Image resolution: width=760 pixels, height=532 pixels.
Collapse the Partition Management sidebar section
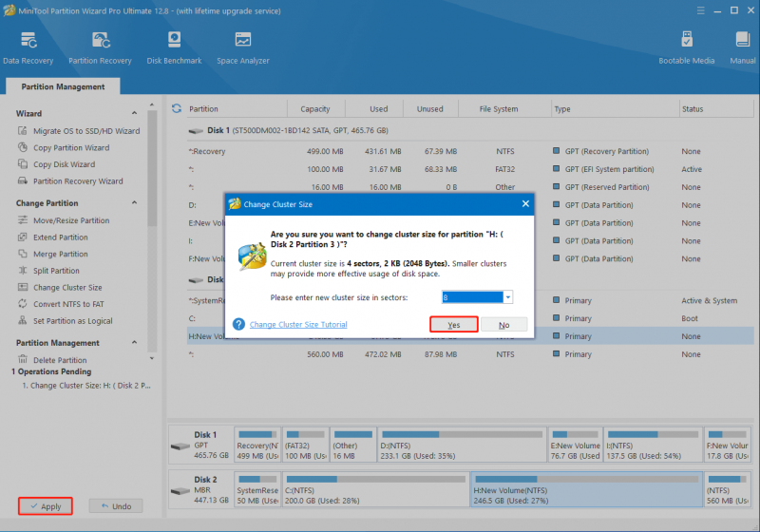pyautogui.click(x=134, y=343)
